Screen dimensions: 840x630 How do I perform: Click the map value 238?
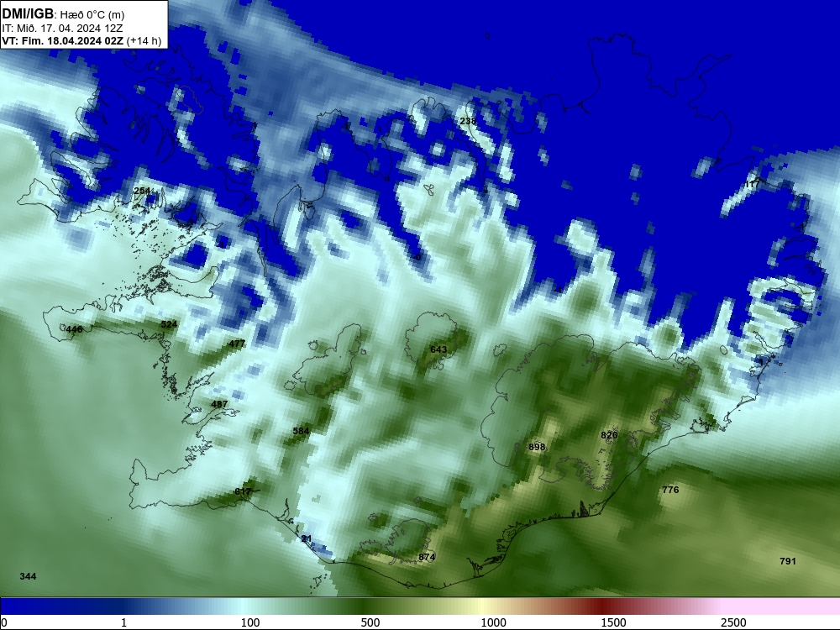point(468,121)
